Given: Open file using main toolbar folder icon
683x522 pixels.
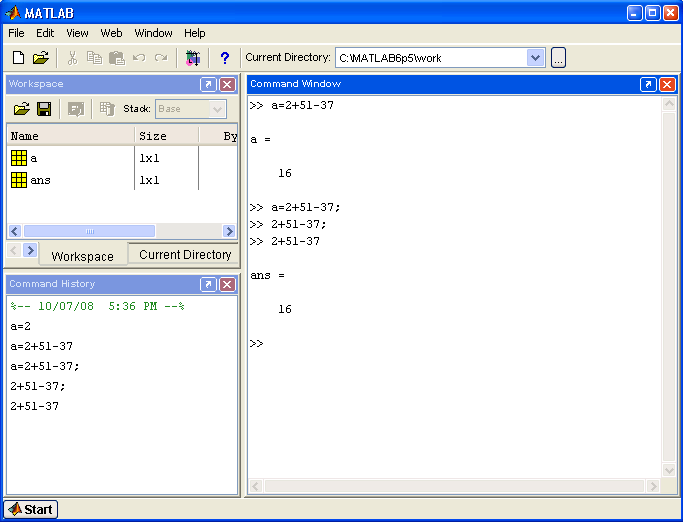Looking at the screenshot, I should (x=41, y=58).
